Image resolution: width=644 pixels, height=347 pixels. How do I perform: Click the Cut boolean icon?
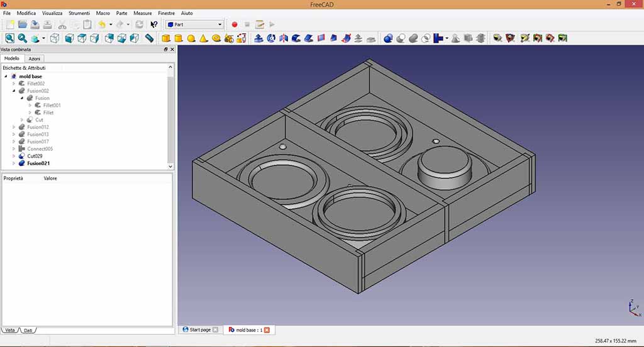[x=401, y=38]
